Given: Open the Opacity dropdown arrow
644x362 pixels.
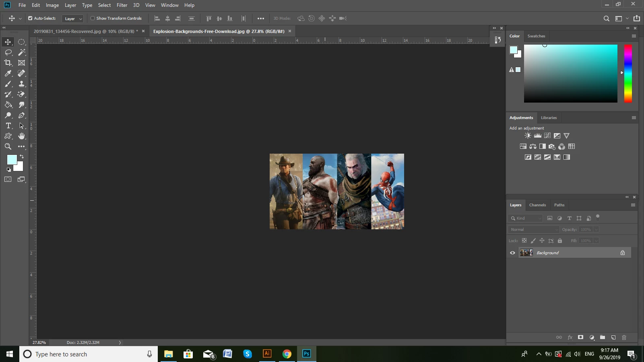Looking at the screenshot, I should pyautogui.click(x=596, y=229).
